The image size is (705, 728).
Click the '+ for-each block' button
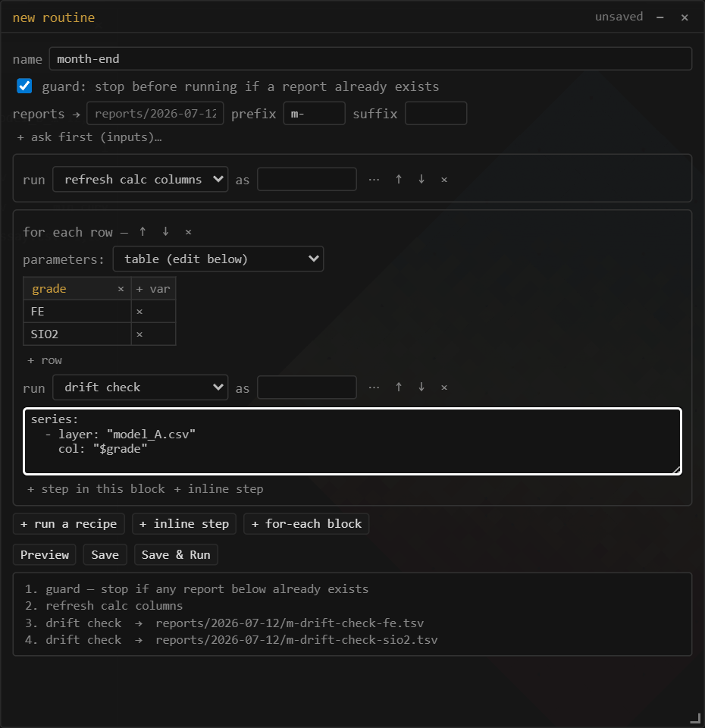coord(306,524)
